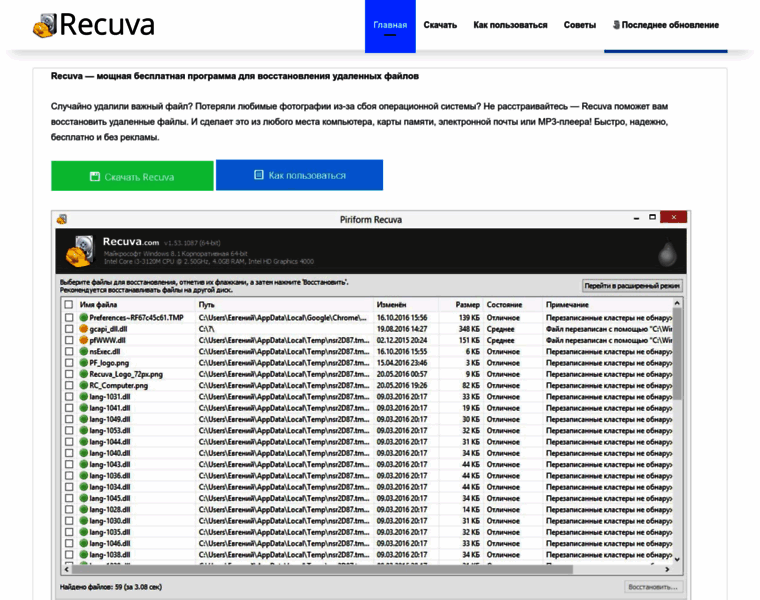Click the green status dot of PF_logo.png

(83, 363)
